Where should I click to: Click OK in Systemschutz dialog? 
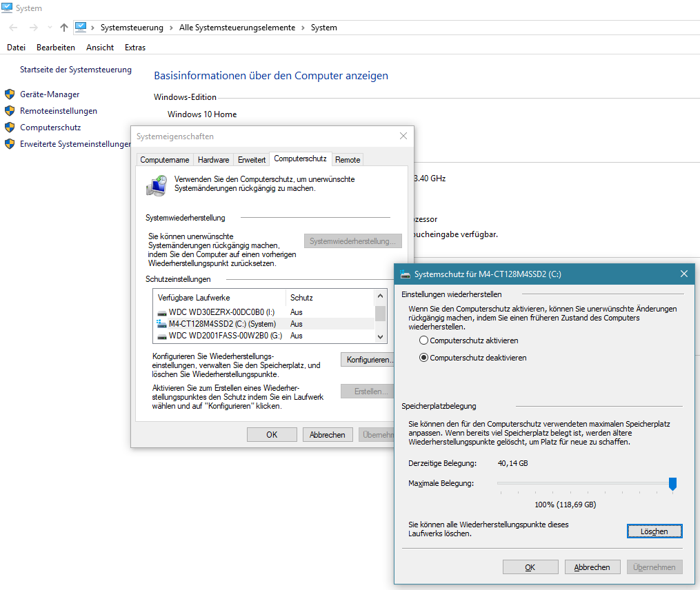click(x=530, y=567)
